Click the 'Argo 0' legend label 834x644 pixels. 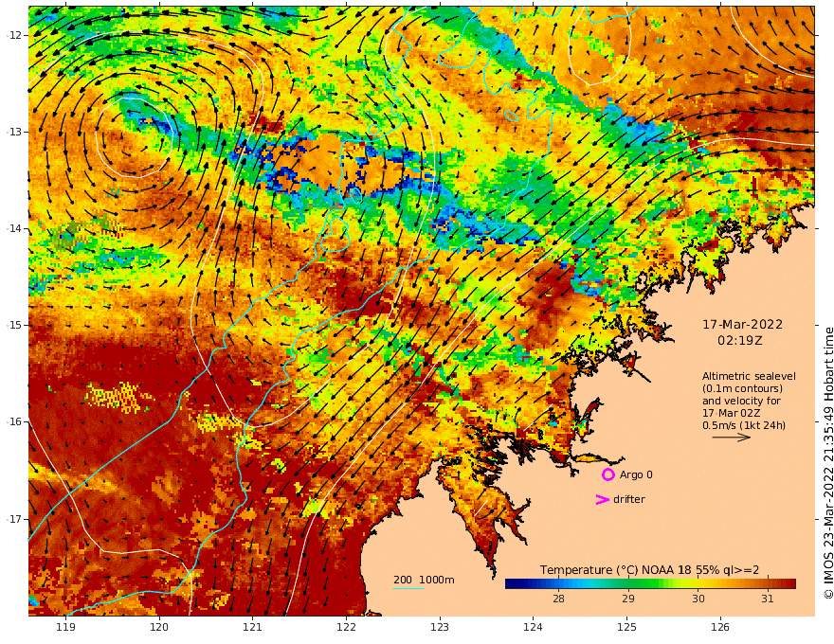(x=636, y=475)
